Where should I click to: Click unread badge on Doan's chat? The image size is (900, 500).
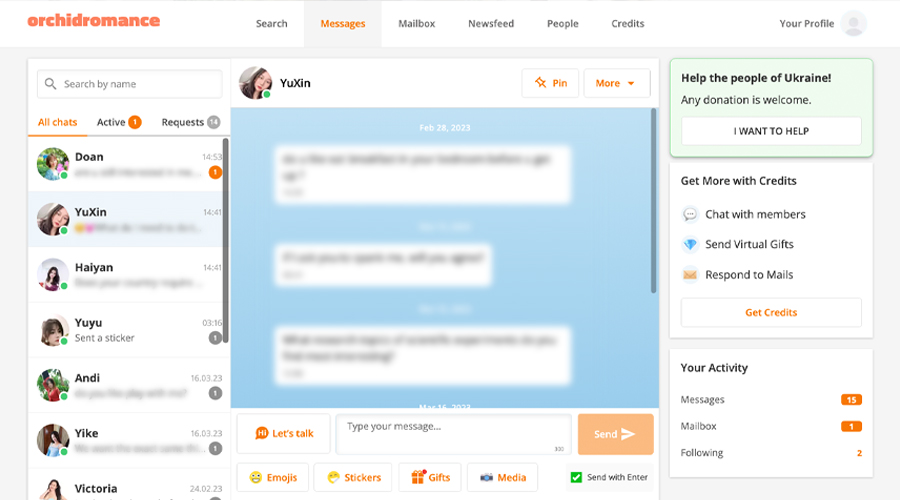(x=215, y=172)
